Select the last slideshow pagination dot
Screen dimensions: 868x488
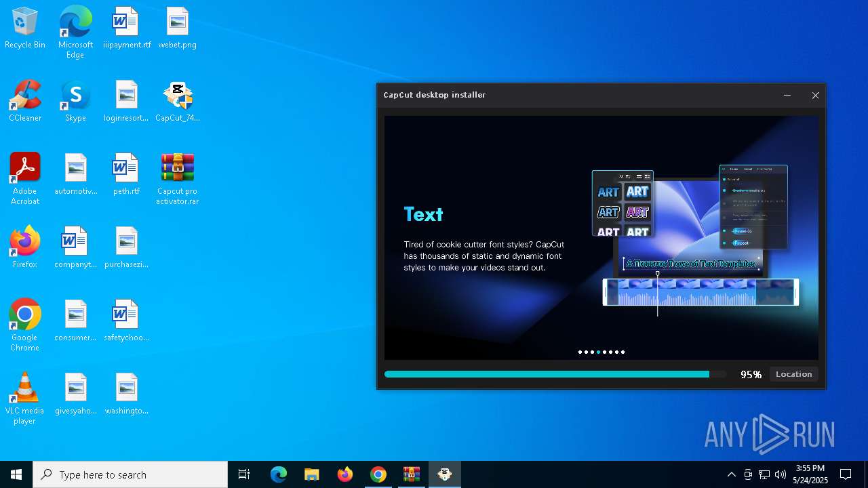[x=623, y=352]
